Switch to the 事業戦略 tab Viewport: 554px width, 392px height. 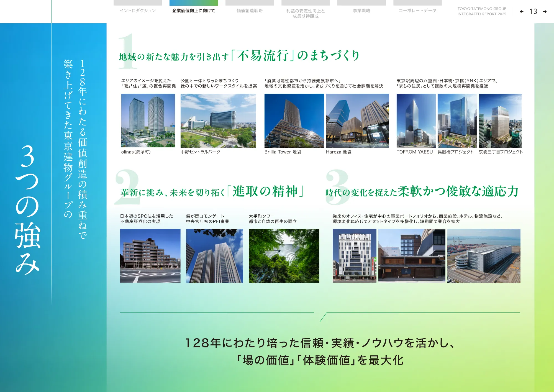[361, 11]
